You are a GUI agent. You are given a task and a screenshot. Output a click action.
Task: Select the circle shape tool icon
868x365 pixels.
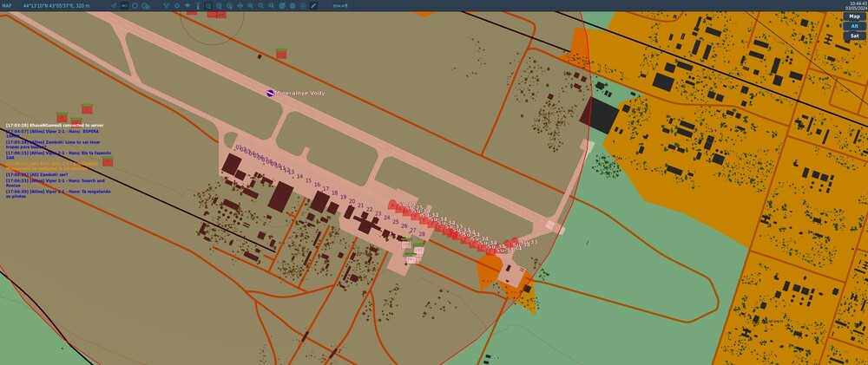point(135,5)
